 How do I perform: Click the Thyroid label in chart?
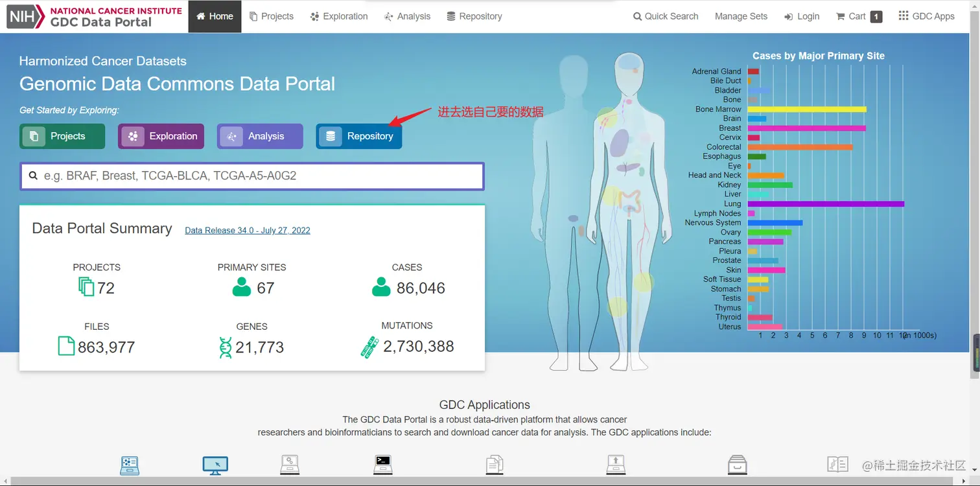point(728,317)
